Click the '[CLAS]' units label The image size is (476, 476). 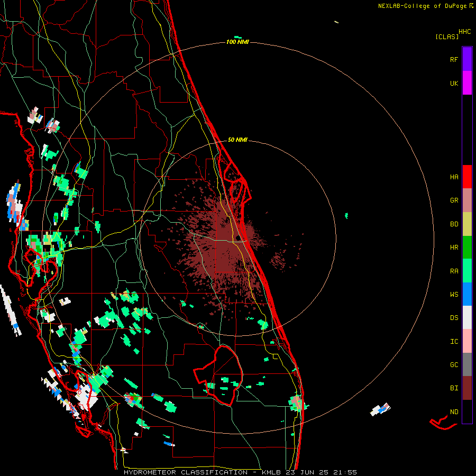(447, 36)
